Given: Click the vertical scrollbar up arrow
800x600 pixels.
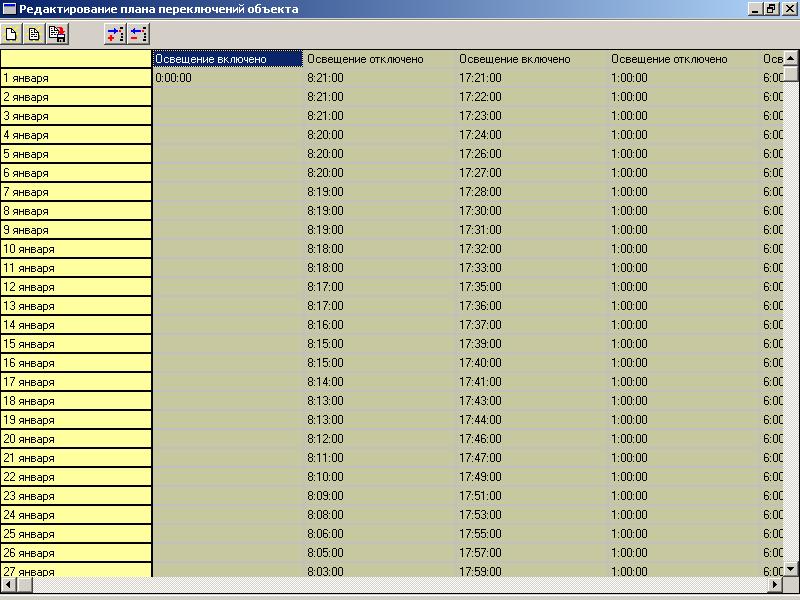Looking at the screenshot, I should click(x=790, y=58).
